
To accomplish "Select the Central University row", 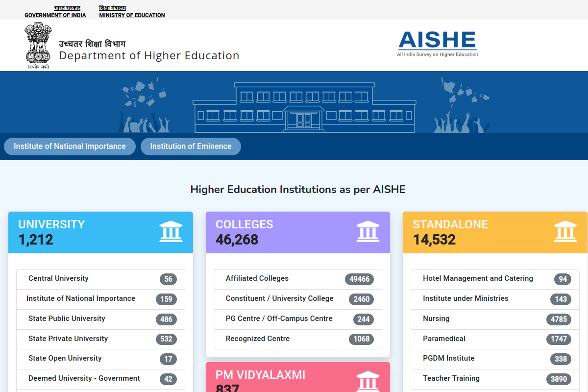I will click(100, 279).
